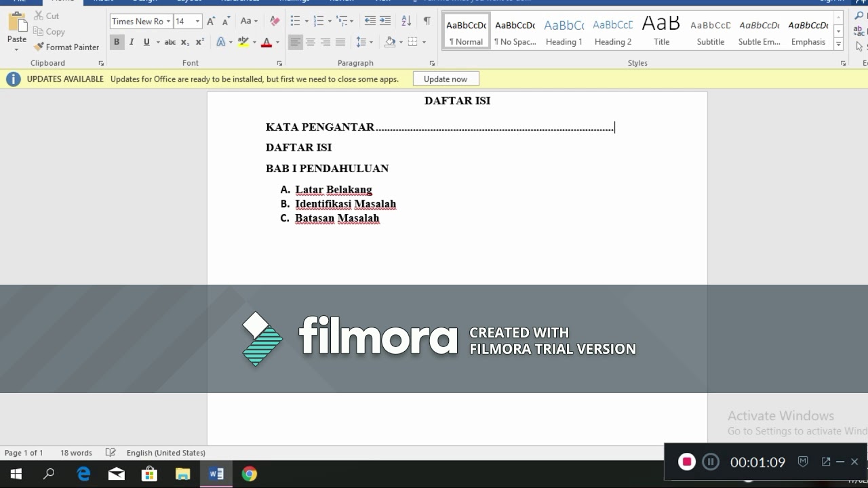Apply subscript formatting
The image size is (868, 488).
(184, 42)
